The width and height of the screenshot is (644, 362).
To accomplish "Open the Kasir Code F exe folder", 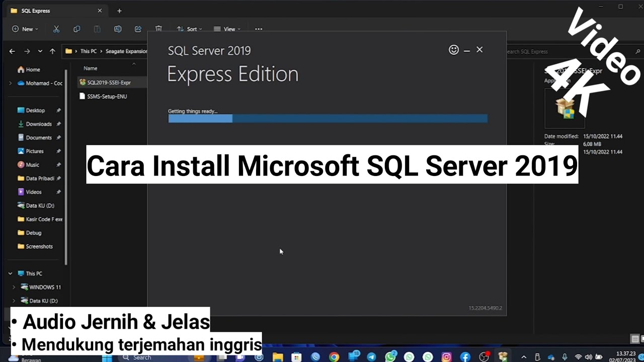I will 40,219.
